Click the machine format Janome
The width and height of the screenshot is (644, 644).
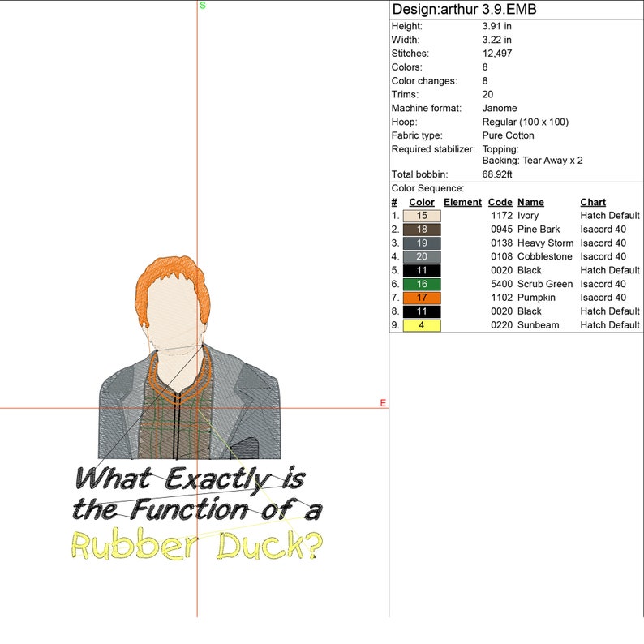coord(500,108)
